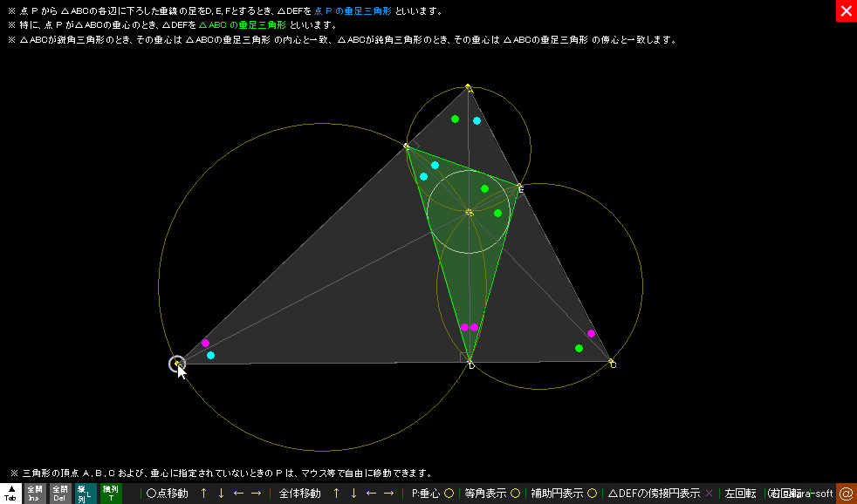The height and width of the screenshot is (504, 857).
Task: Toggle the P:垂心 option
Action: pyautogui.click(x=433, y=494)
